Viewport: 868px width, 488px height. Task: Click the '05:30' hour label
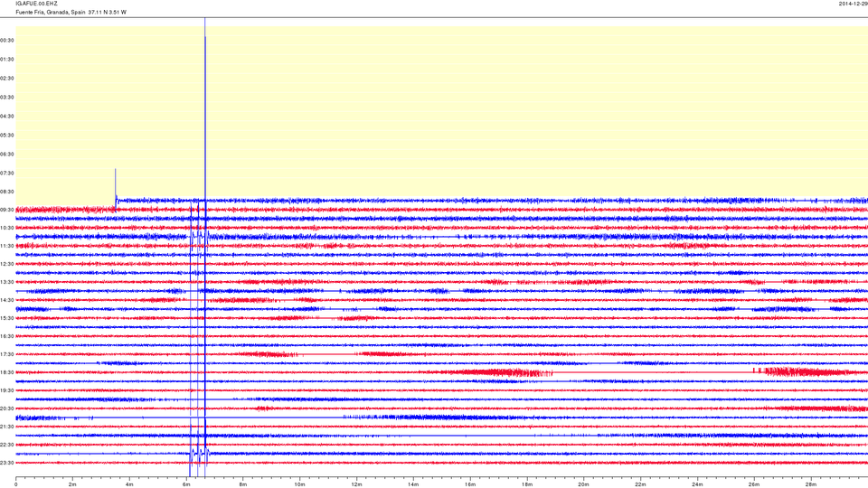[x=7, y=135]
